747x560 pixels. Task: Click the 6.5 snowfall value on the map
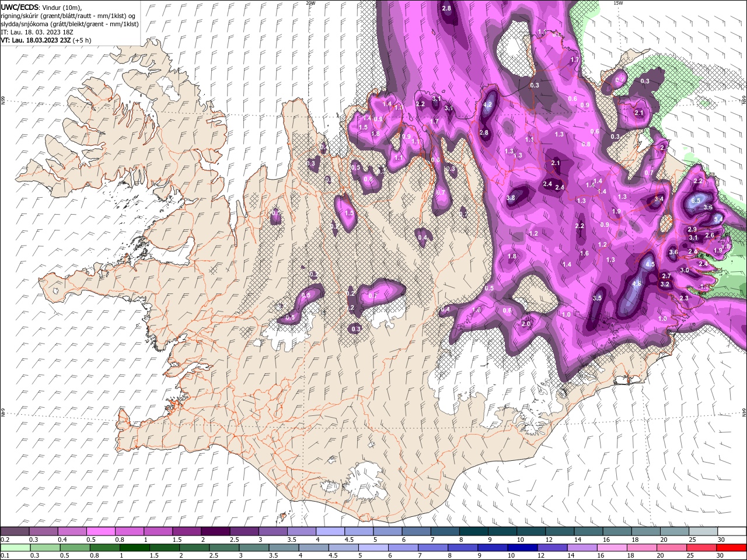tap(696, 201)
